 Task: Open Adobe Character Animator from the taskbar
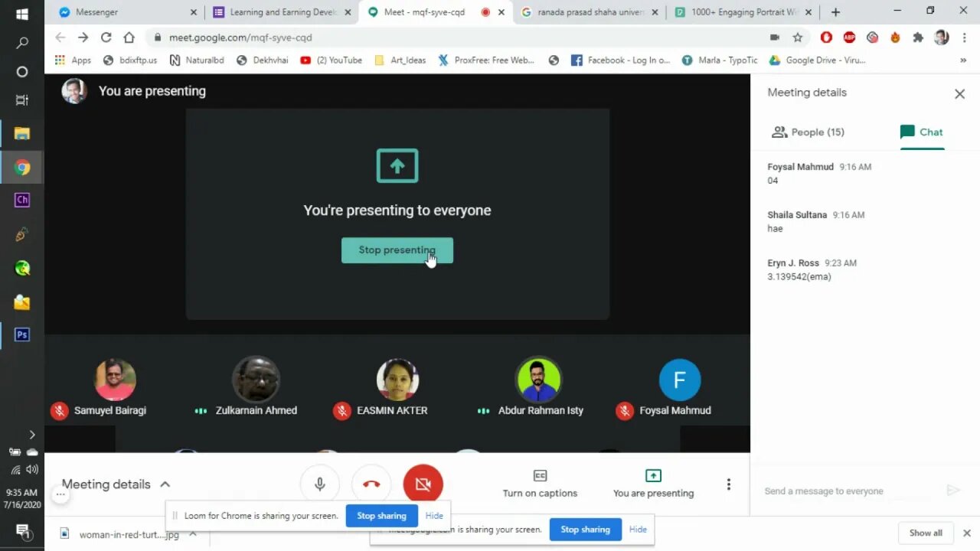(21, 201)
